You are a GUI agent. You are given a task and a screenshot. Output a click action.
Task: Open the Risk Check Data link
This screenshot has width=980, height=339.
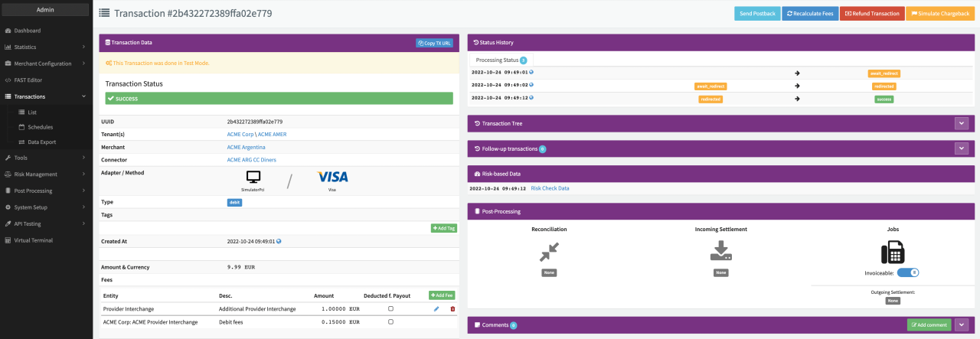[x=550, y=188]
